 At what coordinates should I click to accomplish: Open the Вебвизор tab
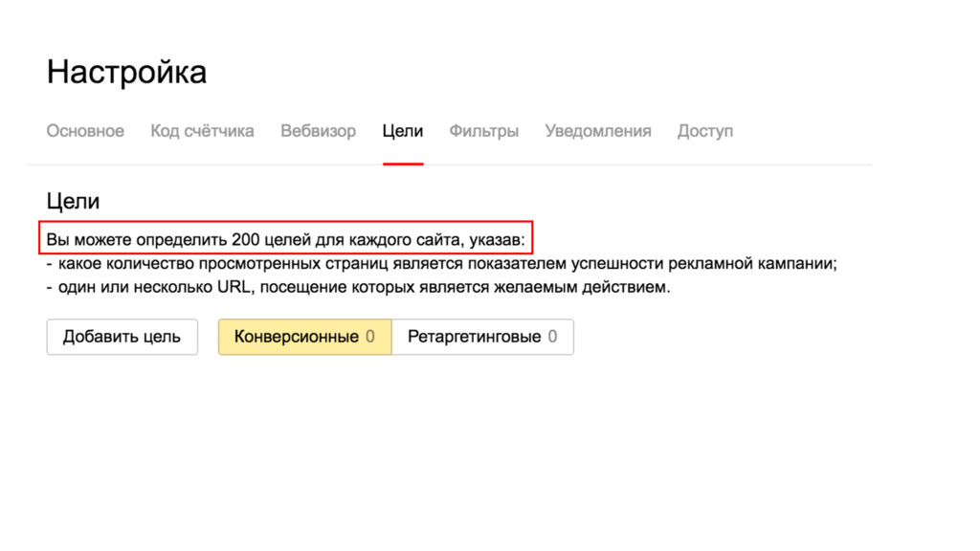click(x=318, y=131)
